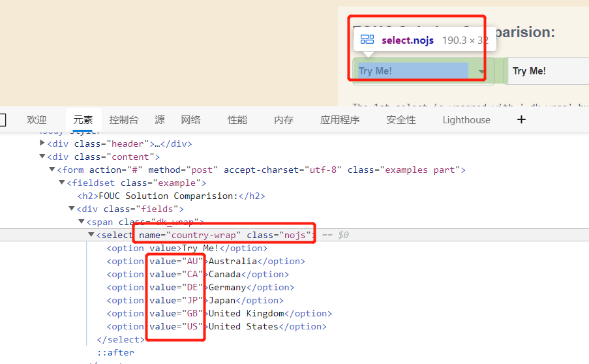
Task: Expand the div class="header" node
Action: 42,143
